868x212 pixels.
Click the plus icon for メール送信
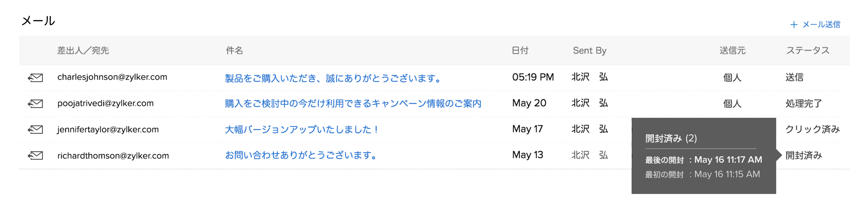[x=794, y=25]
